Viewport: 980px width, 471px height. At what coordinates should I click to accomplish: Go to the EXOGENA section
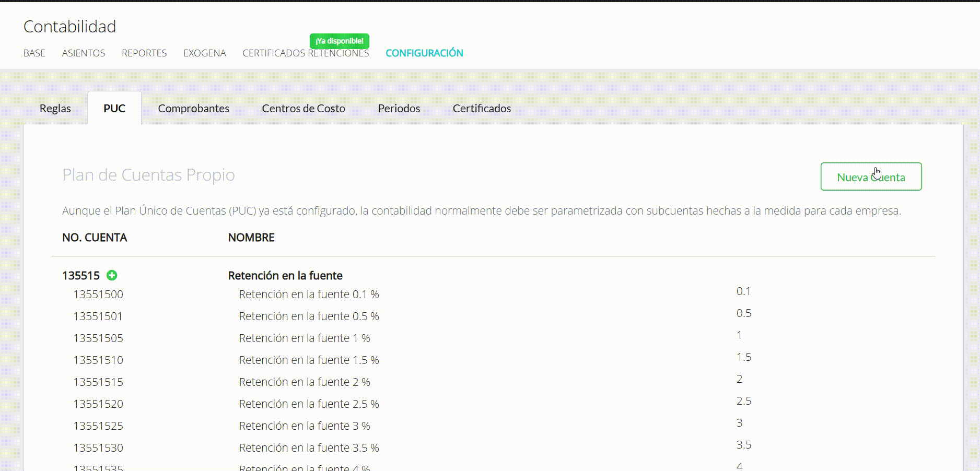205,53
